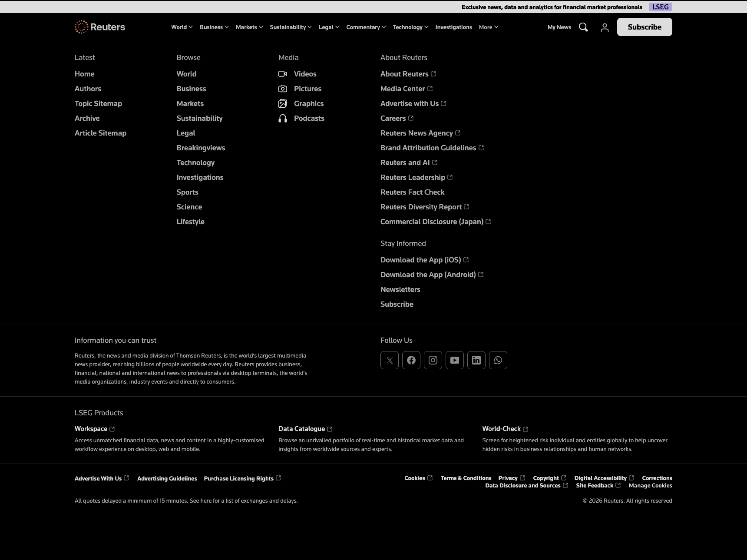Open the Newsletters link

tap(400, 289)
